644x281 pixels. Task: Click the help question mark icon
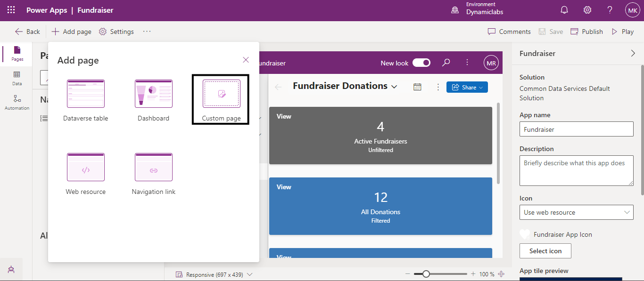(610, 10)
